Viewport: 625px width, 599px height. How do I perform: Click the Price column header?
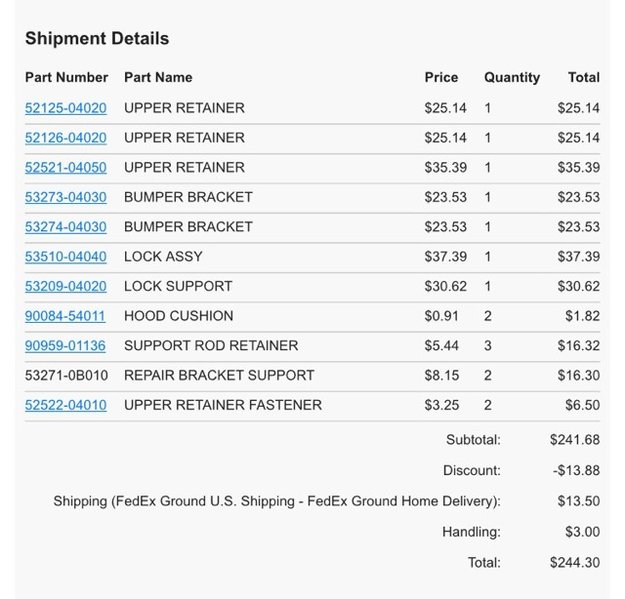(441, 77)
